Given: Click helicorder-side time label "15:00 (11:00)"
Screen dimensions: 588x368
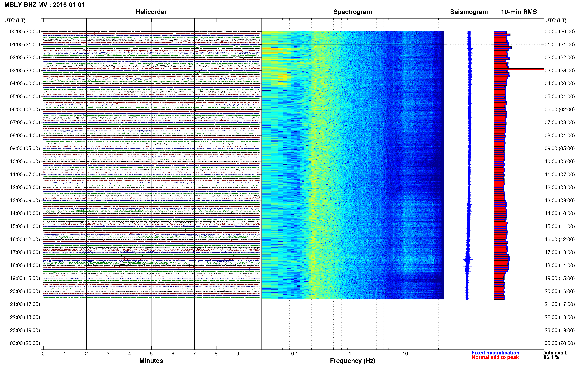Looking at the screenshot, I should tap(25, 226).
